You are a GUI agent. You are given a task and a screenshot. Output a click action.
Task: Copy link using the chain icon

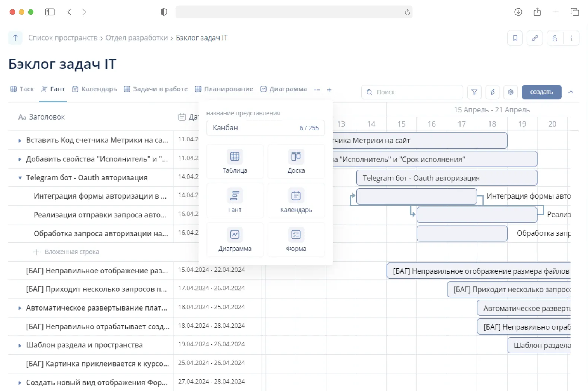(535, 38)
